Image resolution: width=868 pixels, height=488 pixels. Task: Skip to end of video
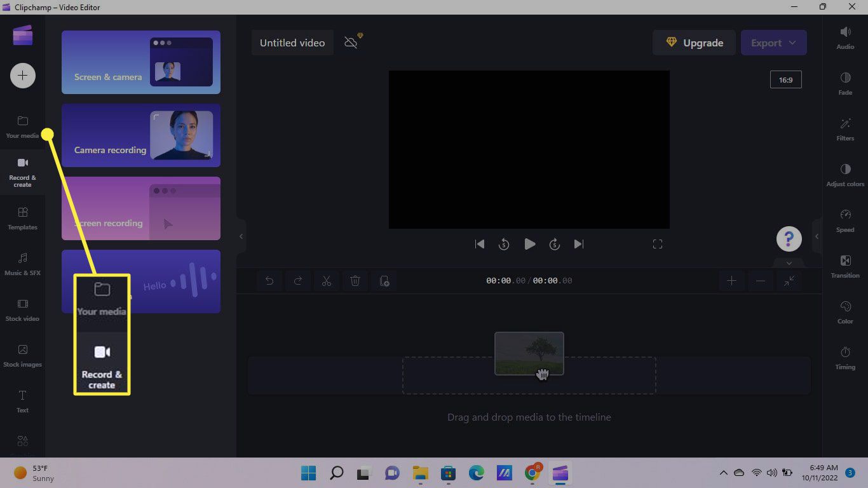point(579,244)
